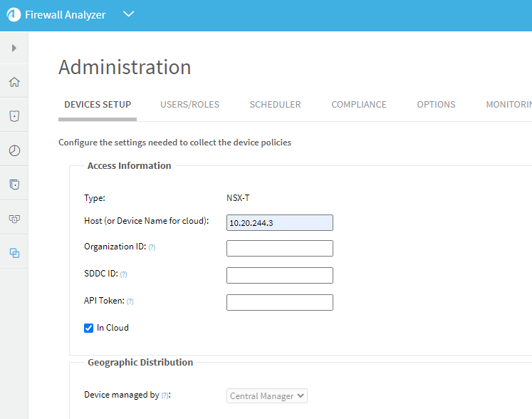The width and height of the screenshot is (532, 419).
Task: Click the AlgoSec logo in header
Action: point(14,15)
